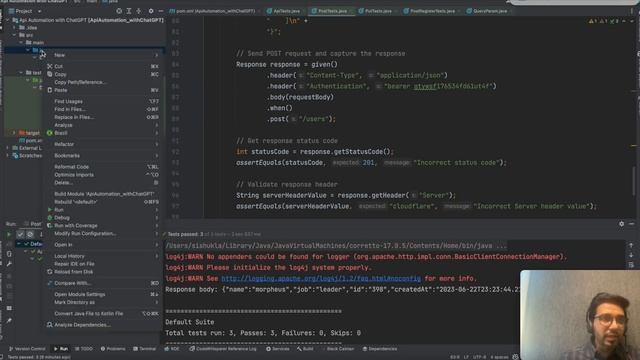The image size is (640, 360).
Task: Click the pin icon in Run sidebar
Action: click(9, 321)
